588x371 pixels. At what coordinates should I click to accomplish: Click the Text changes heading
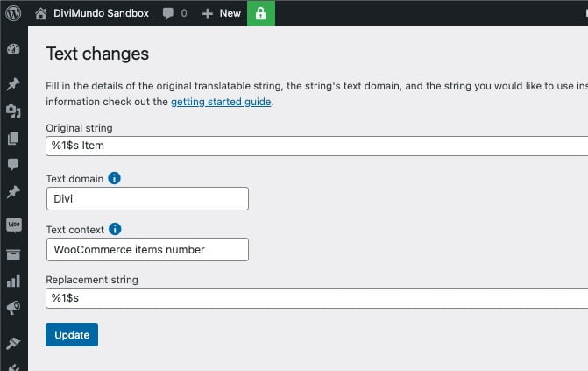coord(97,54)
